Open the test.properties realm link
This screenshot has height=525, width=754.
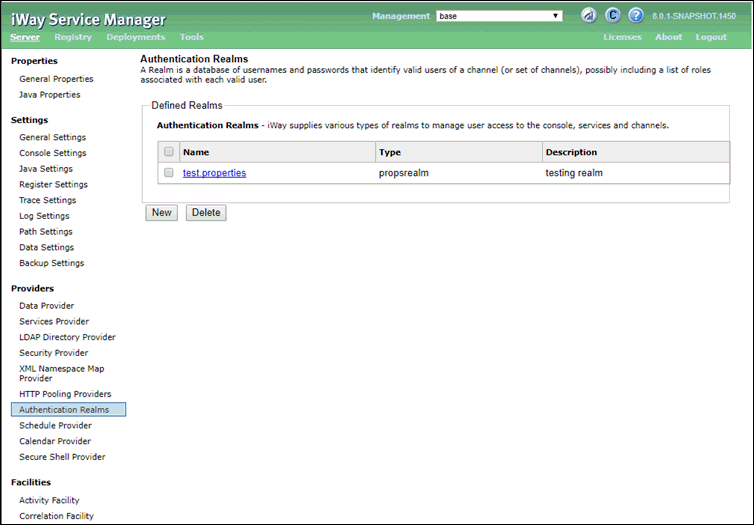coord(214,173)
